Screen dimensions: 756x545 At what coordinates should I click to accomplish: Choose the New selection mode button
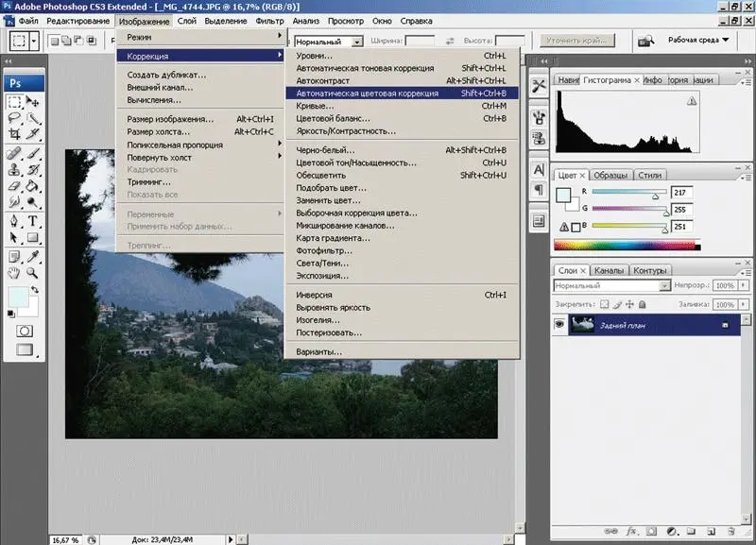point(55,41)
